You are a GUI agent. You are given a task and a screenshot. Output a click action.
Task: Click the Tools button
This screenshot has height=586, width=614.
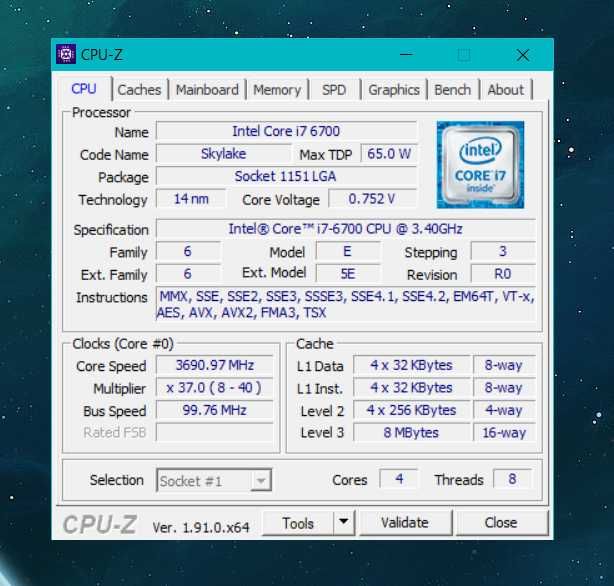[298, 523]
